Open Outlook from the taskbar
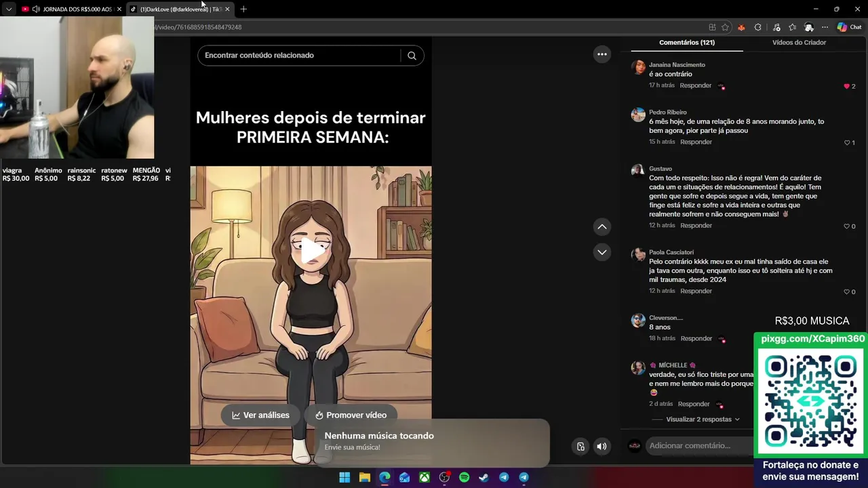 pos(404,477)
